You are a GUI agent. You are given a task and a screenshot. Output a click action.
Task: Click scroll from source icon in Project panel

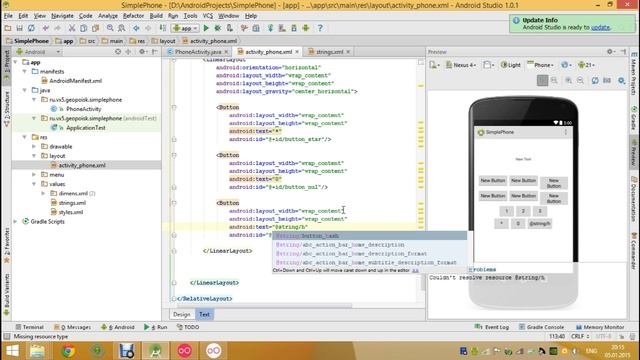pyautogui.click(x=118, y=52)
